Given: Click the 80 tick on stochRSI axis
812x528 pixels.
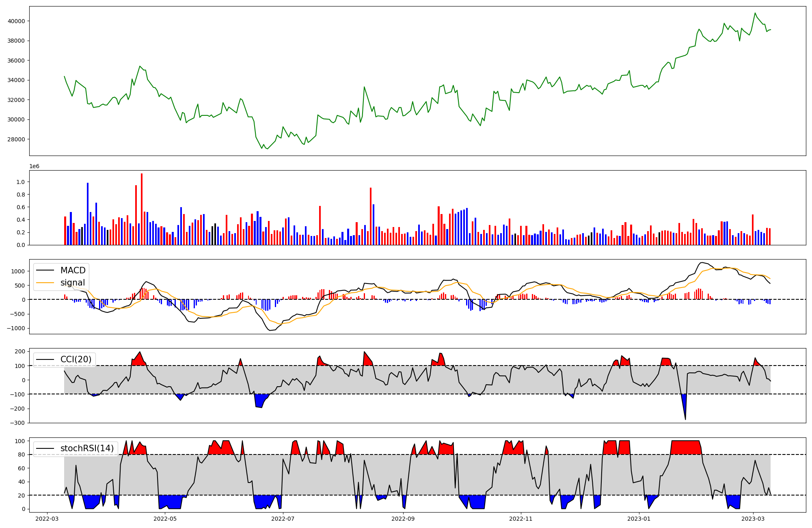Looking at the screenshot, I should 22,454.
